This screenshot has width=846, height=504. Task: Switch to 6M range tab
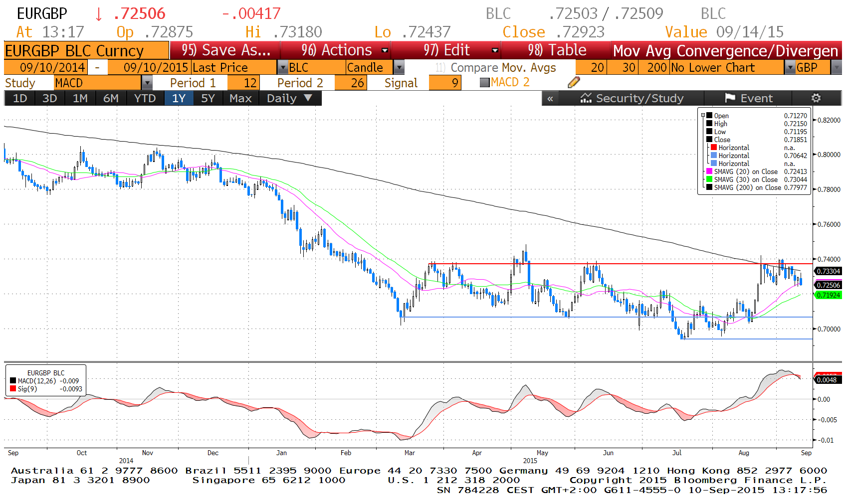point(111,98)
